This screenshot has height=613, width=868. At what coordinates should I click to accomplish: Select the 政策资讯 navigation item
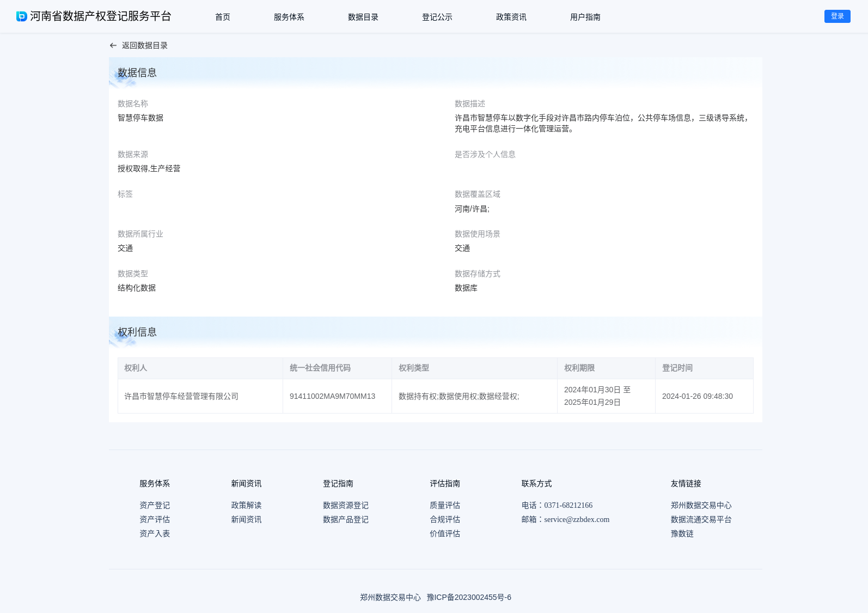pos(511,17)
